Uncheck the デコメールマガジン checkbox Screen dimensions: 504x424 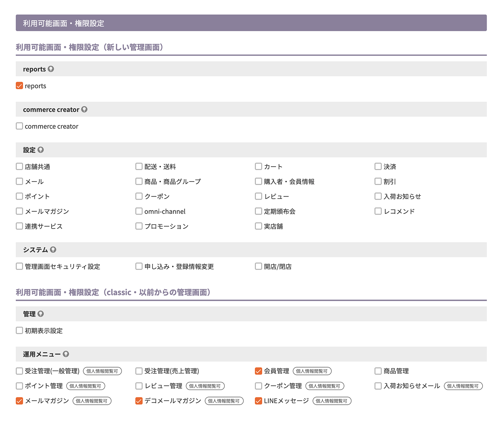click(139, 401)
